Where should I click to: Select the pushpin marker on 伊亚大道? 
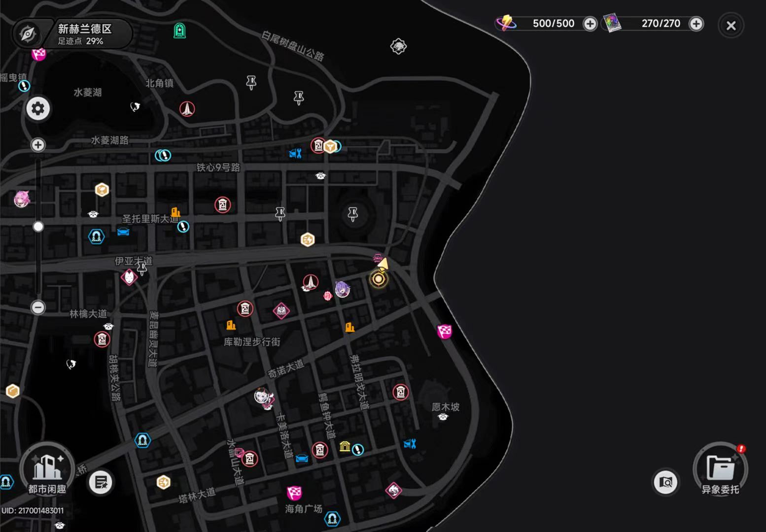[x=142, y=268]
